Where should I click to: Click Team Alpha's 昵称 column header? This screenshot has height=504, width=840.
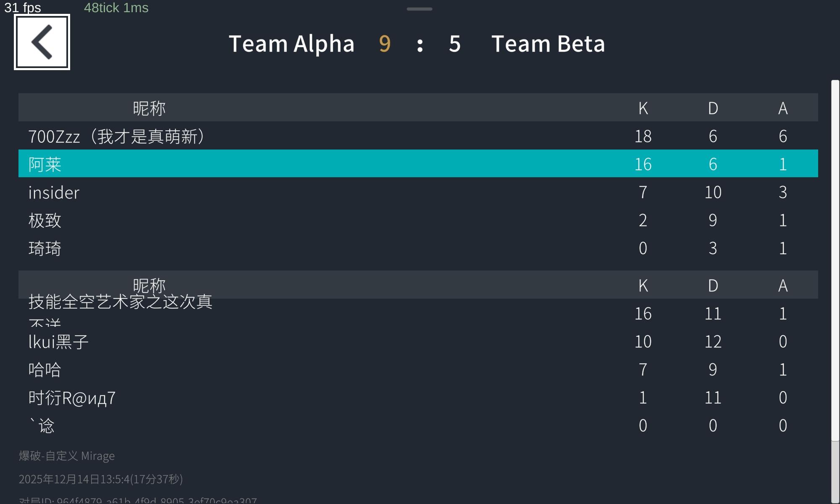(149, 108)
